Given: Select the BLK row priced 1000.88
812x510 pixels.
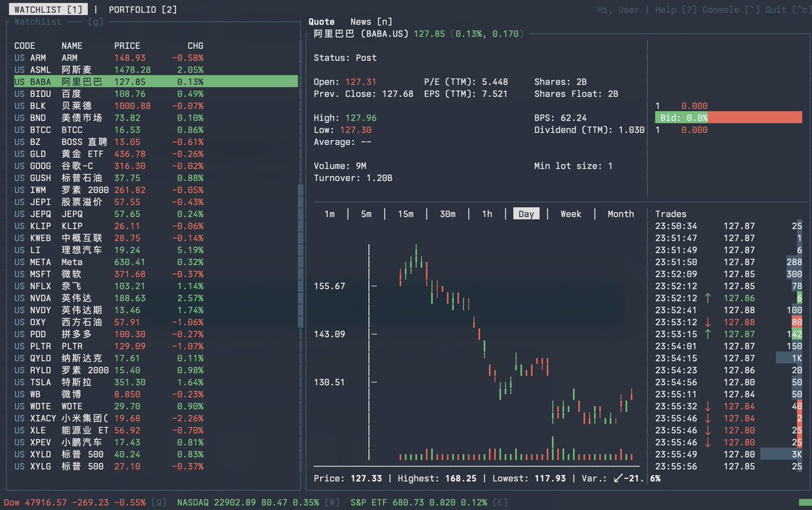Looking at the screenshot, I should 156,106.
